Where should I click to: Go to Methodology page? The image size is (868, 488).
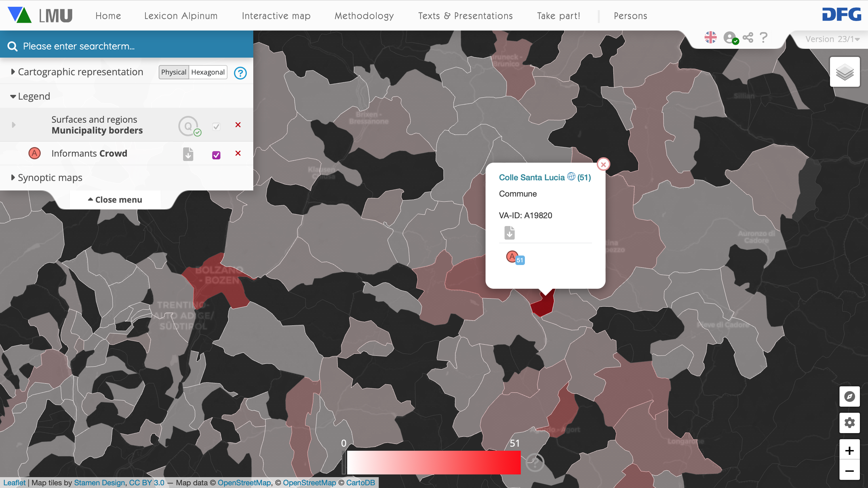pyautogui.click(x=364, y=16)
